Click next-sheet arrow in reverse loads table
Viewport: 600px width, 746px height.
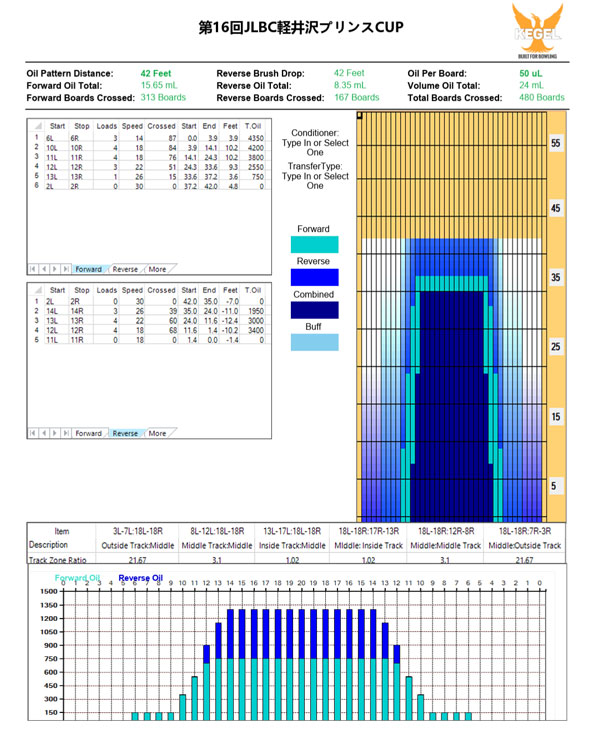click(55, 433)
